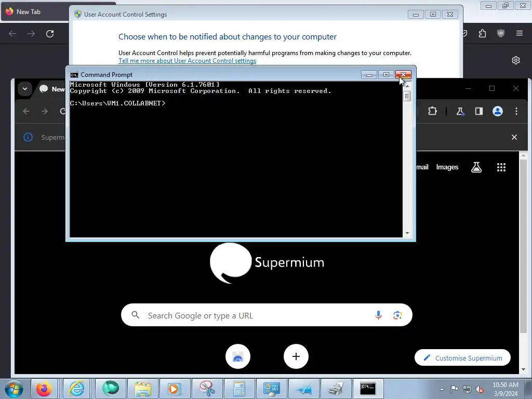Open Windows Media Player from taskbar

tap(175, 389)
